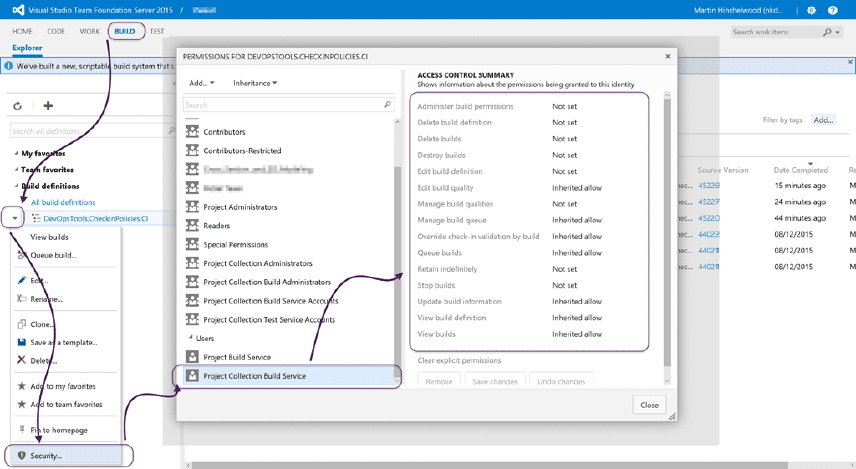Go to the WORK hub tab
The width and height of the screenshot is (856, 469).
coord(90,31)
